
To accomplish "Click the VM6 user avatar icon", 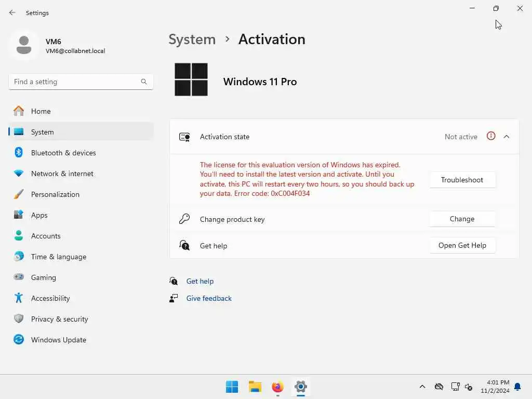I will coord(24,46).
